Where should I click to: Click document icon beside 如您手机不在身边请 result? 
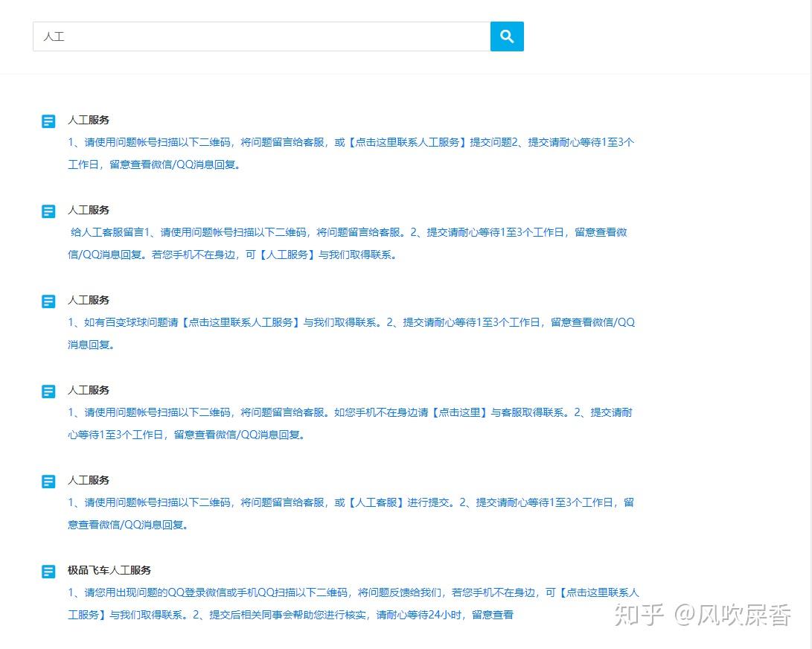(x=48, y=391)
